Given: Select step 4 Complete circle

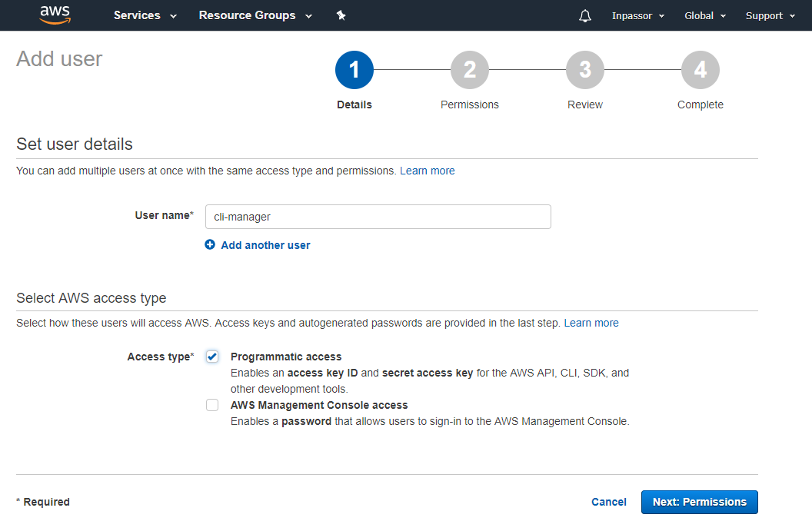Looking at the screenshot, I should [x=701, y=71].
